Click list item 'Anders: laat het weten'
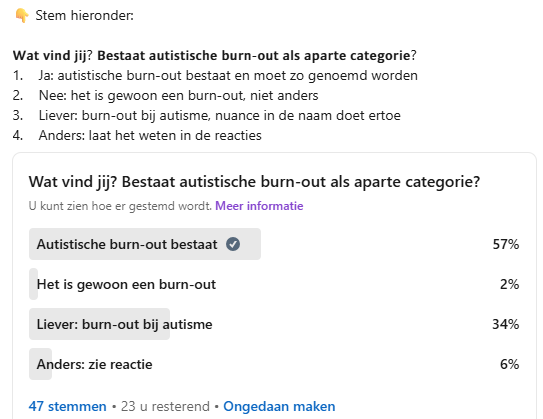543x419 pixels. [150, 135]
